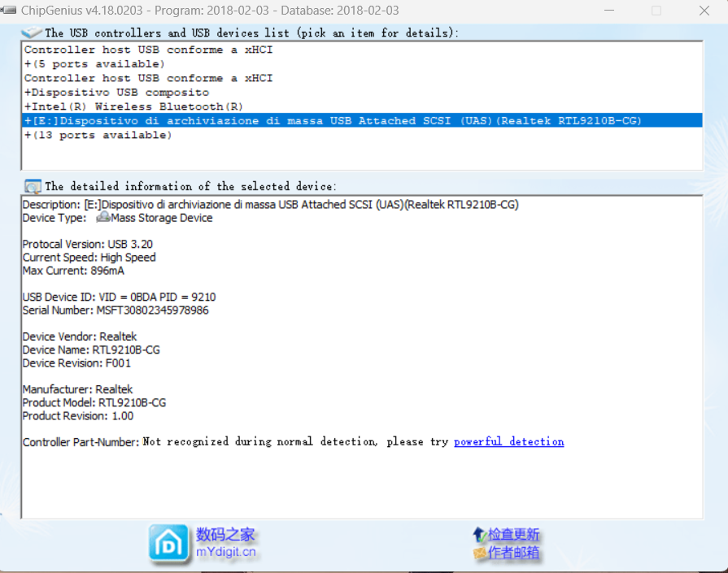The height and width of the screenshot is (573, 728).
Task: Select the Realtek RTL9210B-CG device row
Action: point(362,120)
